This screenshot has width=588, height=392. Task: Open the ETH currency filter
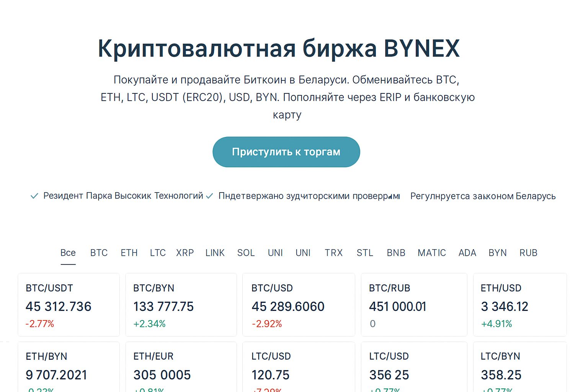129,253
